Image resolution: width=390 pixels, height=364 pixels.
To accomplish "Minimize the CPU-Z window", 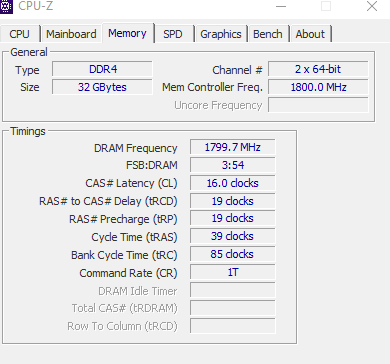I will pyautogui.click(x=281, y=6).
